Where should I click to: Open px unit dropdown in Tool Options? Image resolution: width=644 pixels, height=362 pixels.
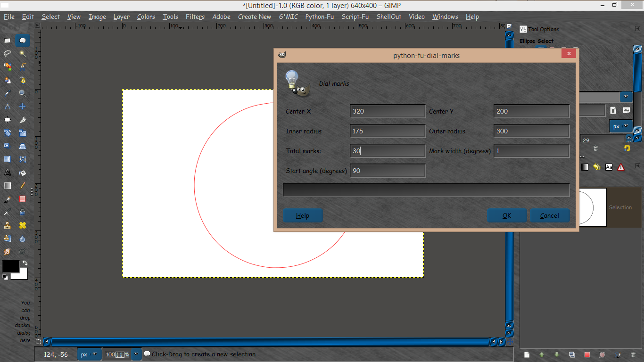pyautogui.click(x=621, y=126)
